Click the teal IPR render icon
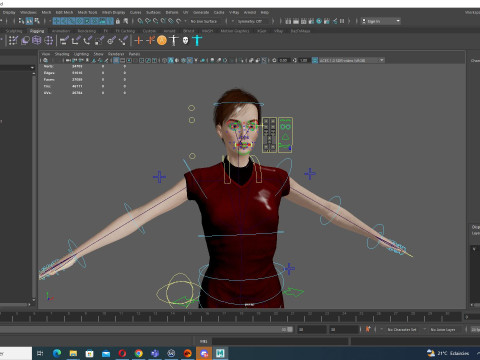 319,21
